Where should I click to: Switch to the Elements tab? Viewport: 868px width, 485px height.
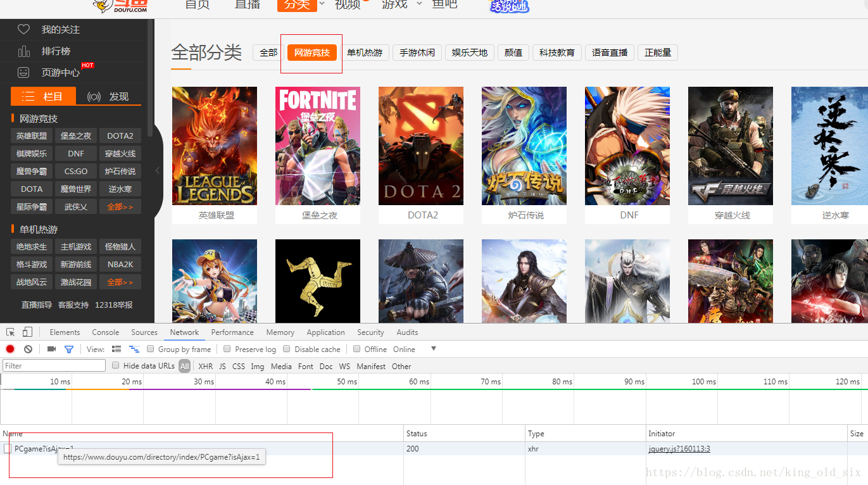pyautogui.click(x=65, y=332)
